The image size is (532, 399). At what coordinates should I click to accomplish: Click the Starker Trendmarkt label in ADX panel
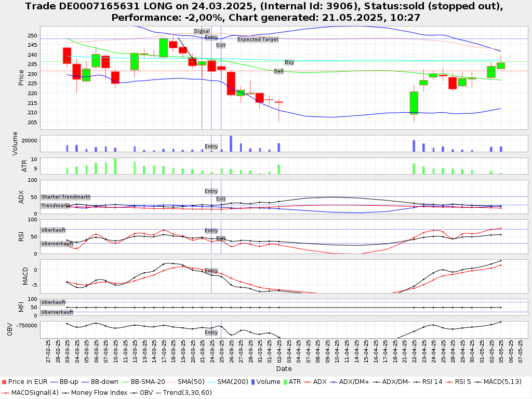click(66, 197)
